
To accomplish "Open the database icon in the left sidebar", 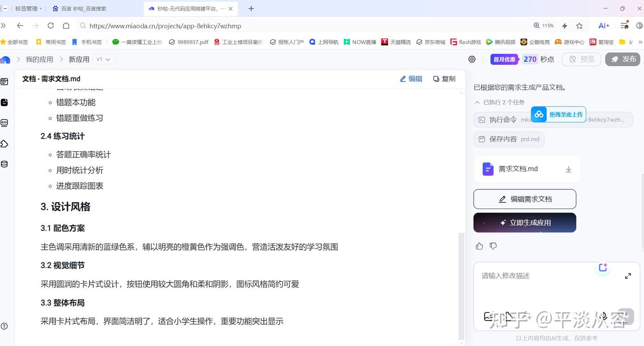I will point(4,164).
